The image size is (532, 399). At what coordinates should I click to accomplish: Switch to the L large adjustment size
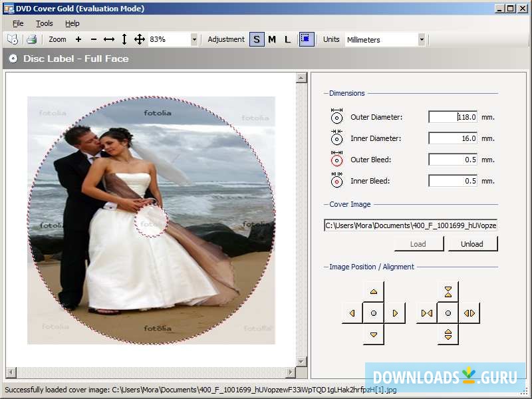click(x=287, y=40)
